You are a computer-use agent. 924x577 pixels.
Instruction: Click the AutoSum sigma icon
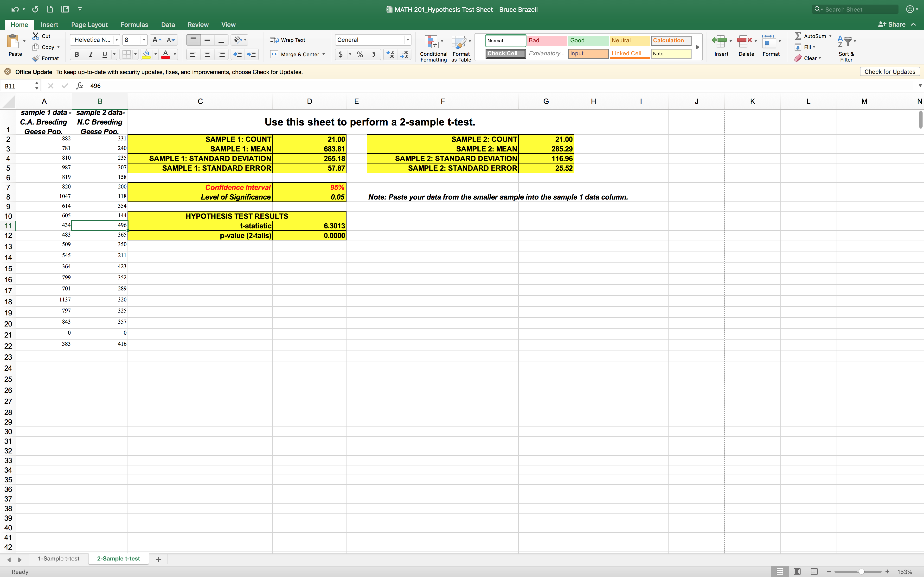pos(798,36)
